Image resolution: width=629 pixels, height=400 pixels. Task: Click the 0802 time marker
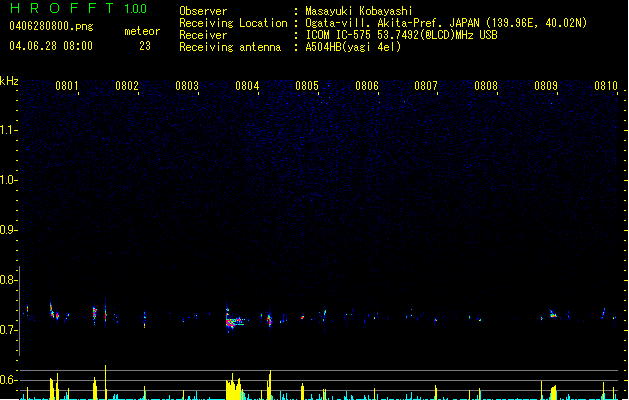tap(127, 86)
